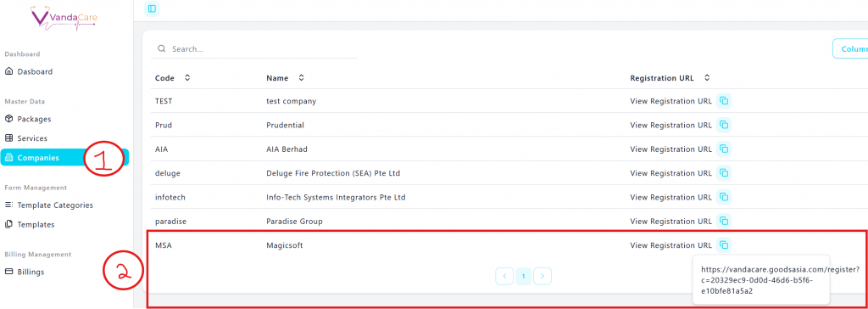Click View Registration URL for Prudential
This screenshot has width=868, height=309.
(x=671, y=126)
